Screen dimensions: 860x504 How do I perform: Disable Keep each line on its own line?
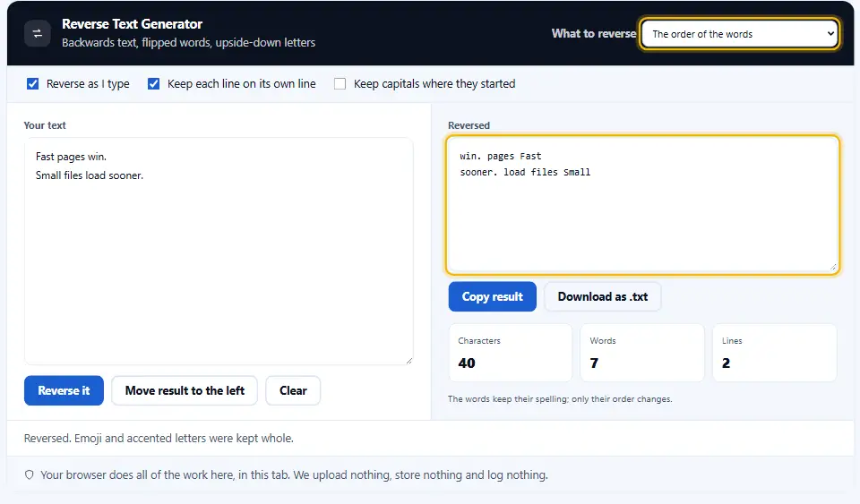pyautogui.click(x=153, y=84)
